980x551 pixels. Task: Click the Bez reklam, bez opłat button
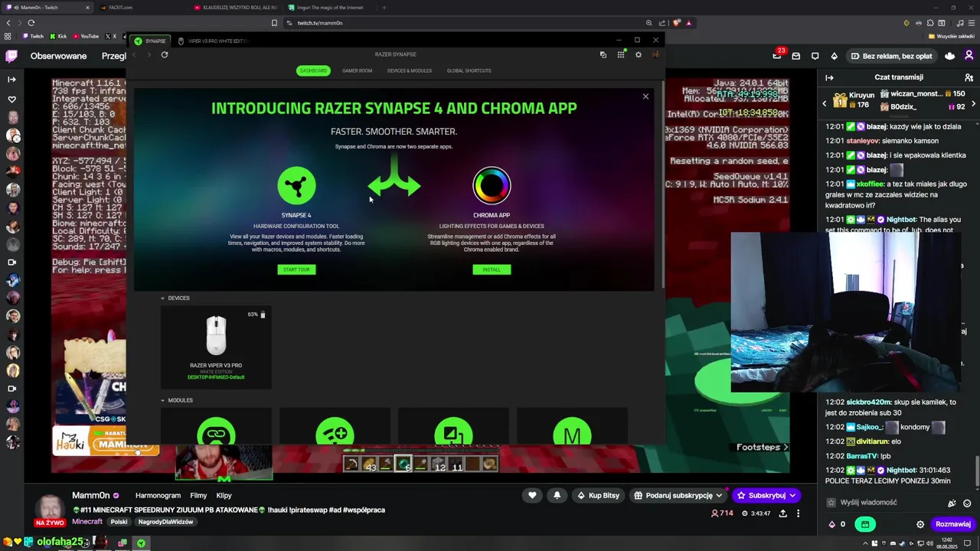(891, 56)
